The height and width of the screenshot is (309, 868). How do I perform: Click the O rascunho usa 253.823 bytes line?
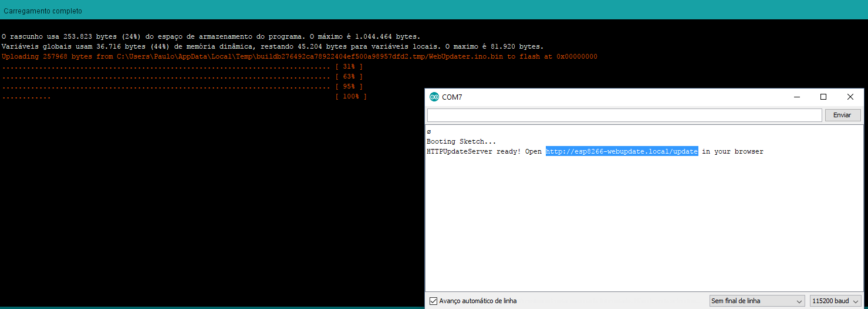click(x=211, y=36)
